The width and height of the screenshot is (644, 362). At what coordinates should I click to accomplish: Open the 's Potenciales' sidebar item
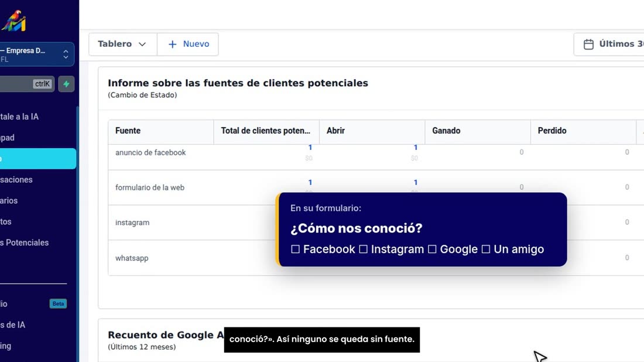tap(25, 243)
